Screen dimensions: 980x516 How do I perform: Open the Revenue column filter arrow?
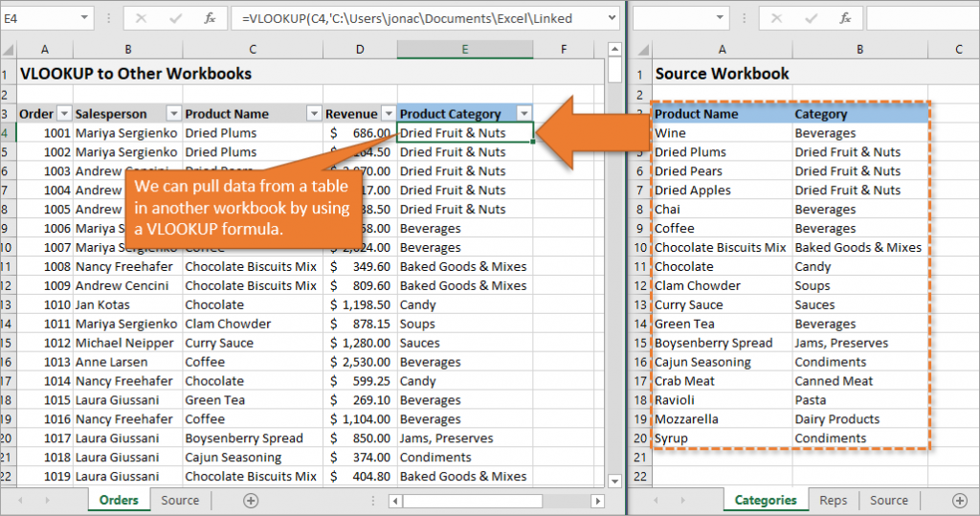(x=387, y=113)
